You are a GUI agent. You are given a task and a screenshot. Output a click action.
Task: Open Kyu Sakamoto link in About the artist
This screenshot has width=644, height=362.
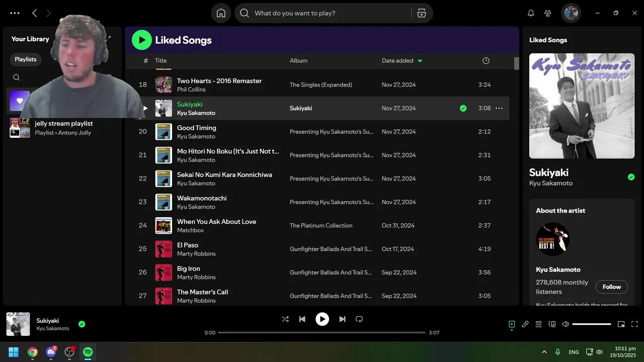(558, 269)
